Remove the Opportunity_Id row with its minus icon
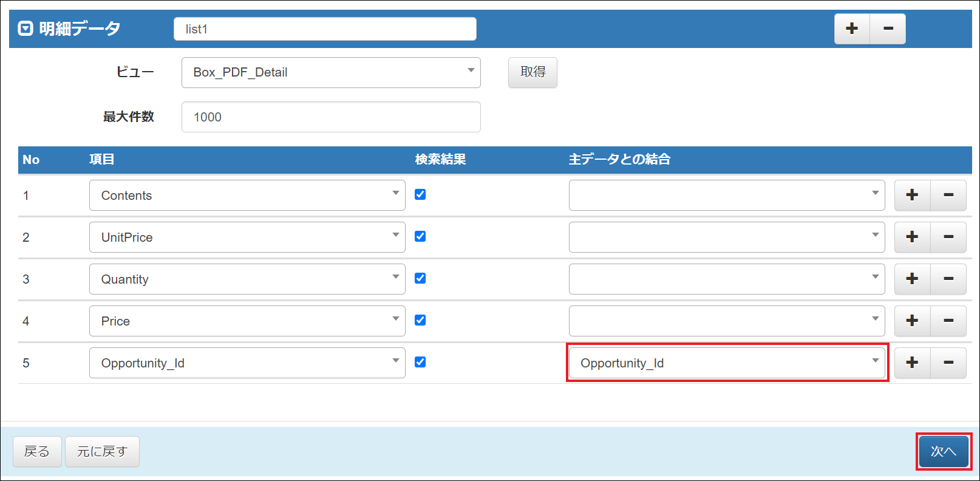 tap(948, 363)
